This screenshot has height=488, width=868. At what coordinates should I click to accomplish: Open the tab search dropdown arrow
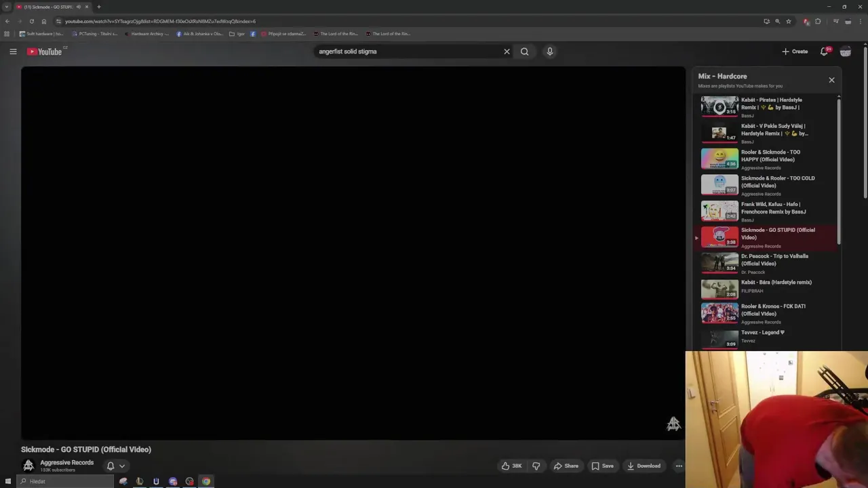[x=6, y=7]
